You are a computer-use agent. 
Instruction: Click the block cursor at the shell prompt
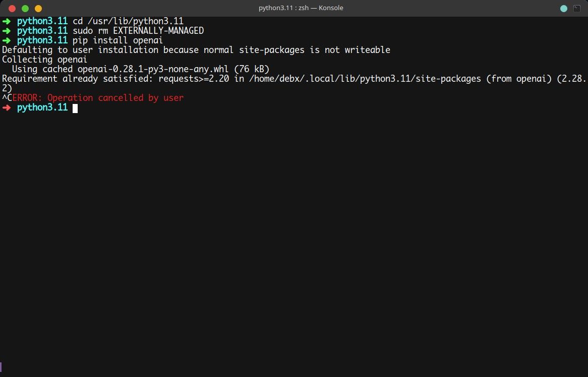tap(75, 107)
